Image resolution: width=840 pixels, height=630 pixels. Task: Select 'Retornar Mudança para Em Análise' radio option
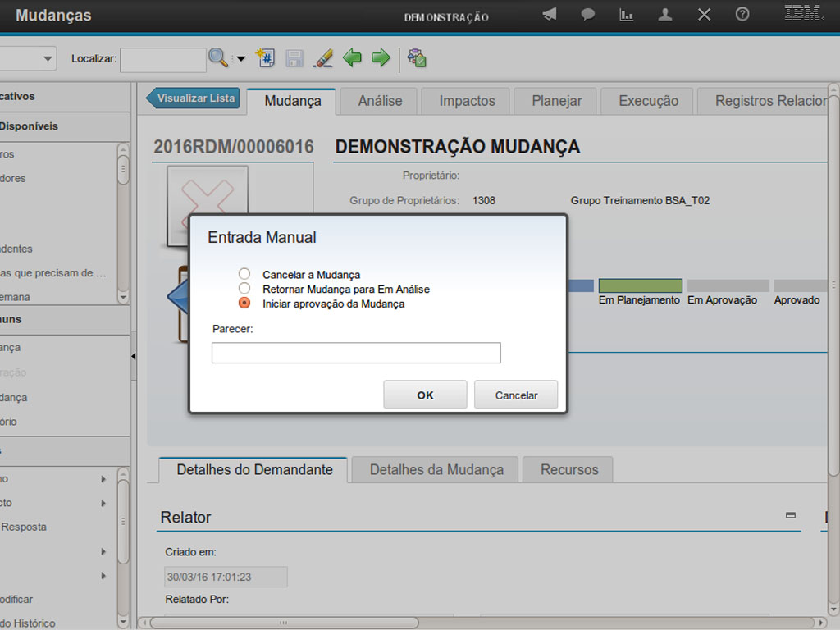pos(244,289)
